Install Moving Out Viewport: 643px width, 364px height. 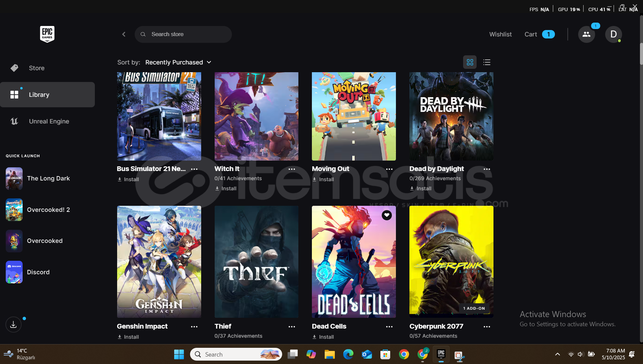tap(323, 179)
